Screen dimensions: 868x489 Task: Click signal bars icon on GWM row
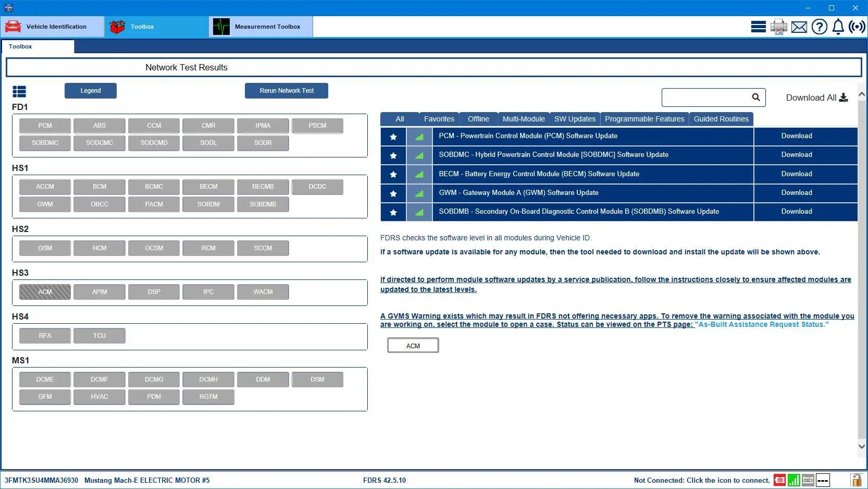(x=419, y=193)
